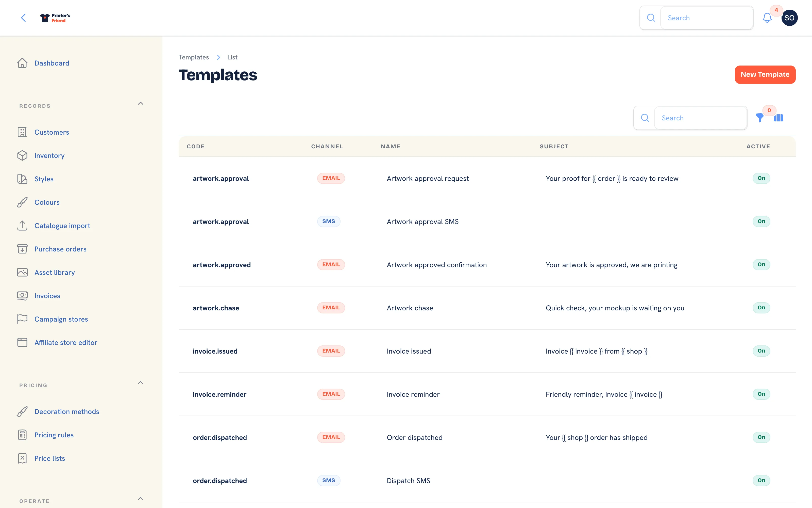This screenshot has width=812, height=508.
Task: Open the Price lists page
Action: pyautogui.click(x=50, y=458)
